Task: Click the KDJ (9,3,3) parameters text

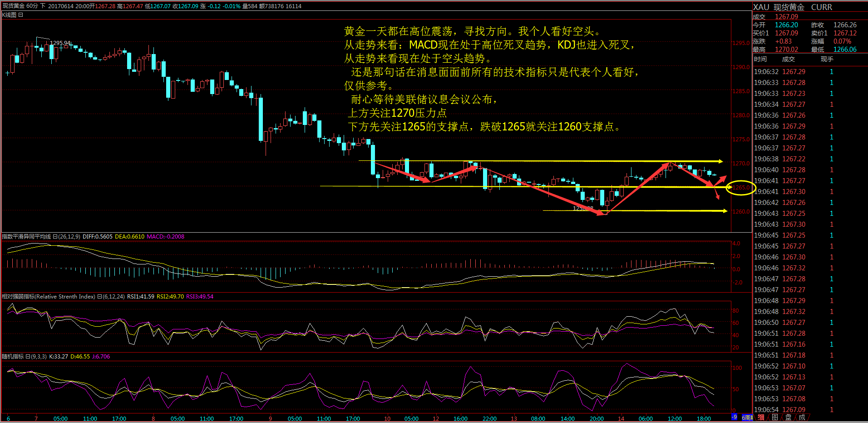Action: tap(39, 357)
